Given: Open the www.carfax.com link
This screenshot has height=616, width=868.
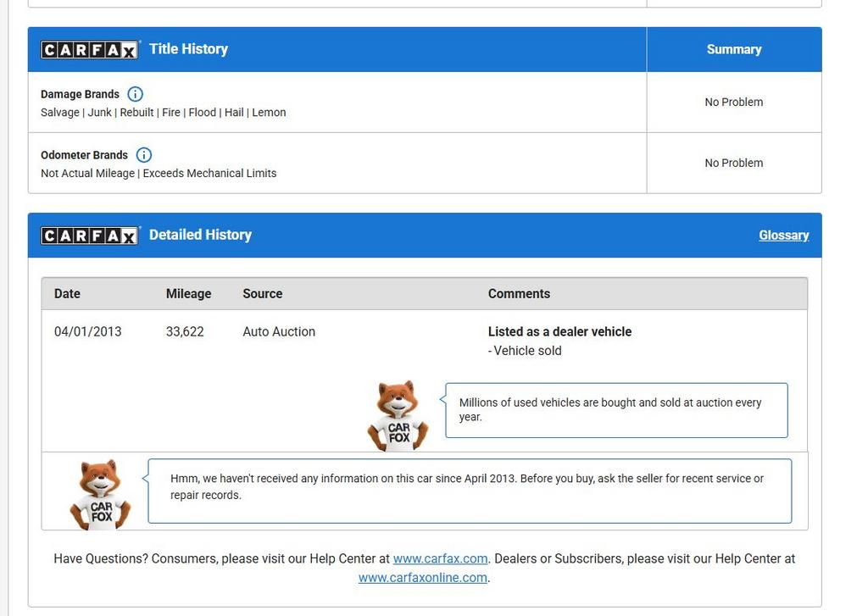Looking at the screenshot, I should [x=440, y=559].
